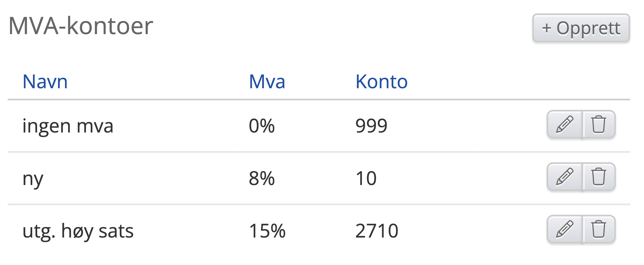Sort table by the Konto column
This screenshot has height=265, width=644.
[x=381, y=82]
